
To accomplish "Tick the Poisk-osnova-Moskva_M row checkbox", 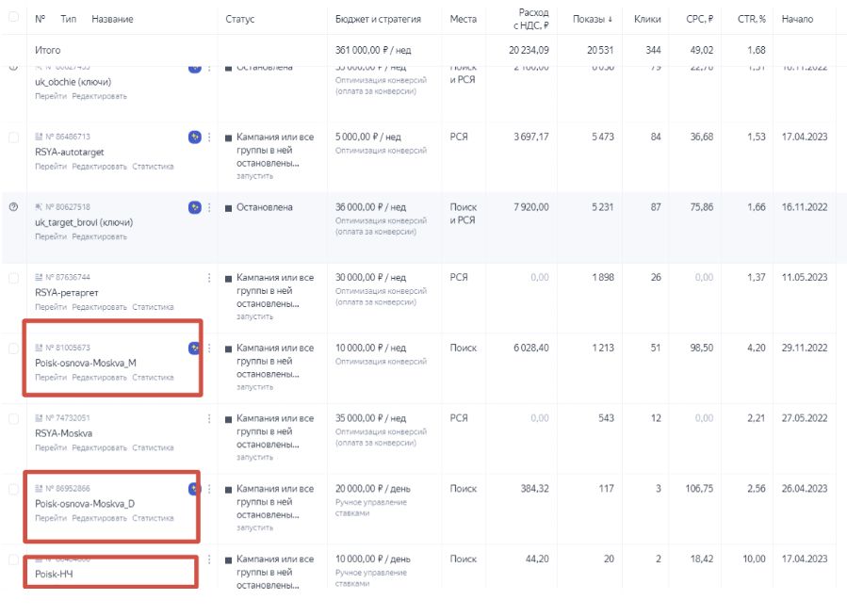I will click(x=13, y=349).
